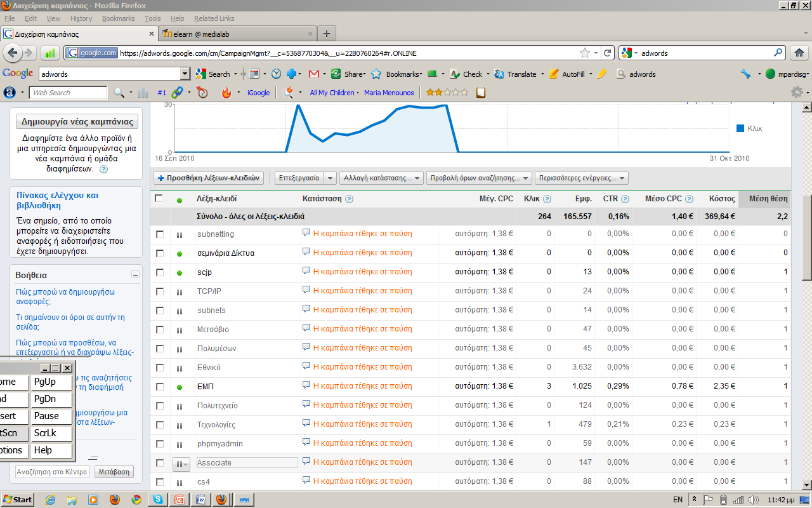
Task: Bookmark the page with the star icon
Action: click(584, 53)
